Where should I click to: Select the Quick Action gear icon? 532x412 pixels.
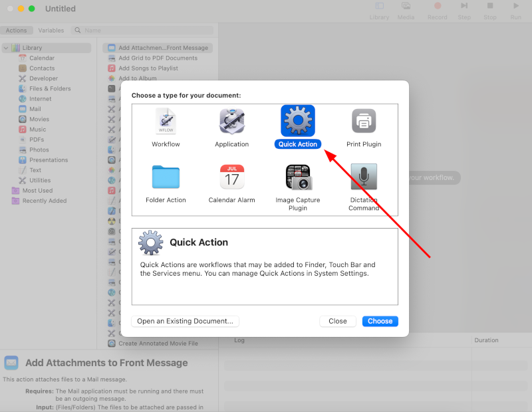297,121
